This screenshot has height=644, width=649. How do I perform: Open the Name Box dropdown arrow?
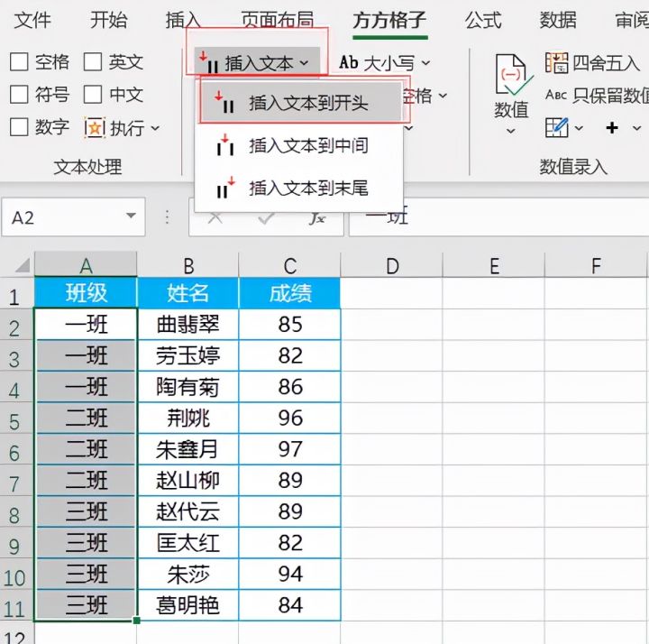click(131, 216)
